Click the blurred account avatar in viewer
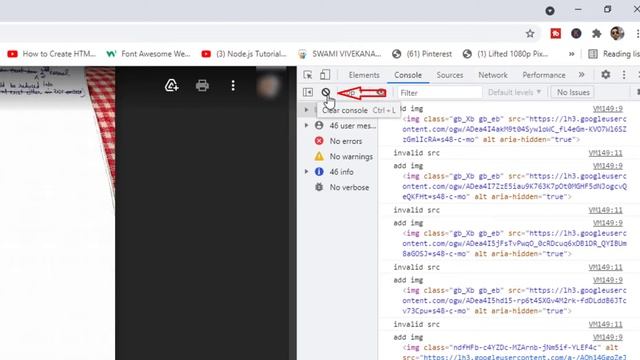640x360 pixels. tap(268, 86)
